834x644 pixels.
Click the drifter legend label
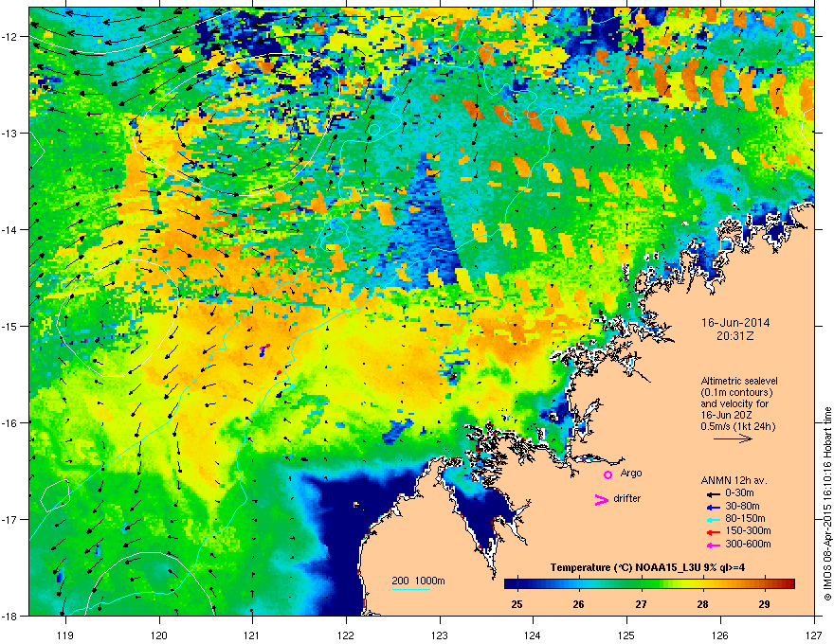pos(627,498)
